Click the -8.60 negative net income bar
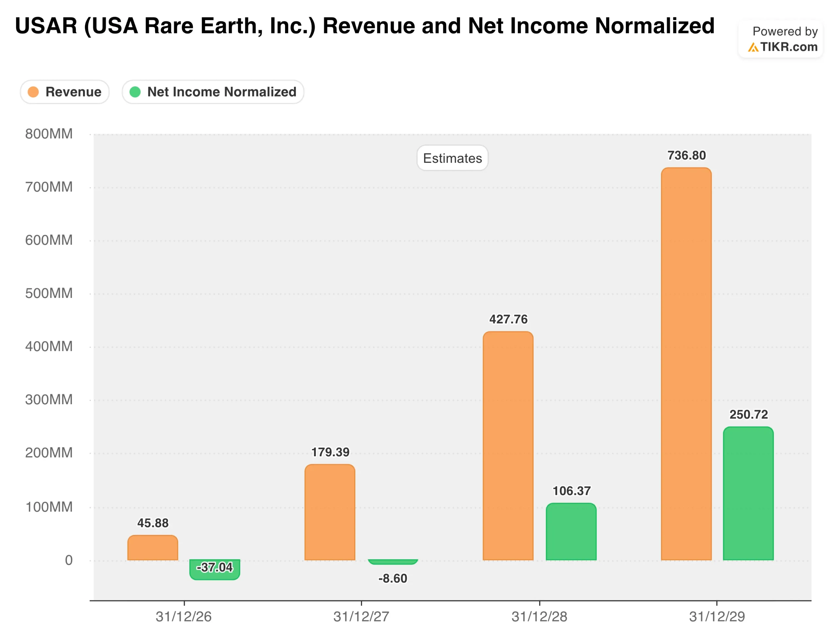Image resolution: width=837 pixels, height=644 pixels. pos(393,562)
